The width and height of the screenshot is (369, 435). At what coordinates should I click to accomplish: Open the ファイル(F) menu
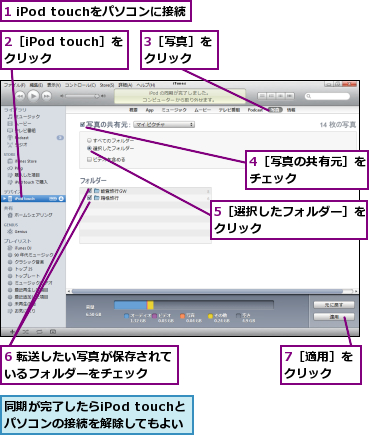pos(15,85)
